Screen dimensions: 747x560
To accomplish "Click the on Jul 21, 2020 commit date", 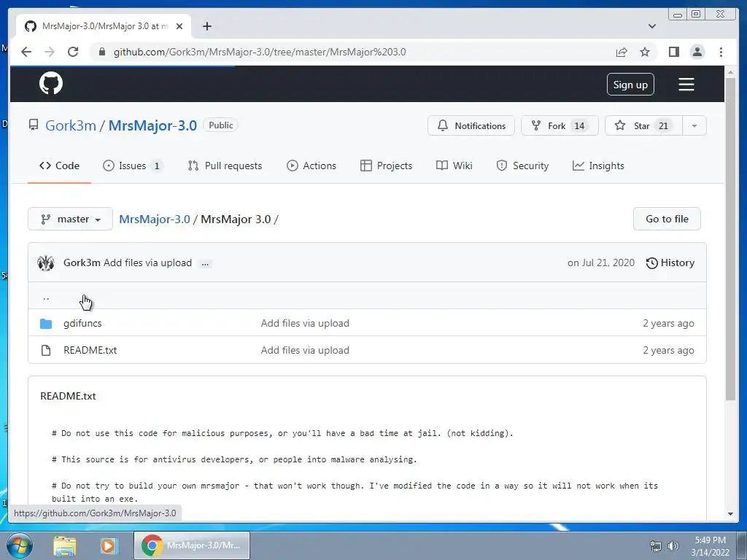I will point(601,262).
